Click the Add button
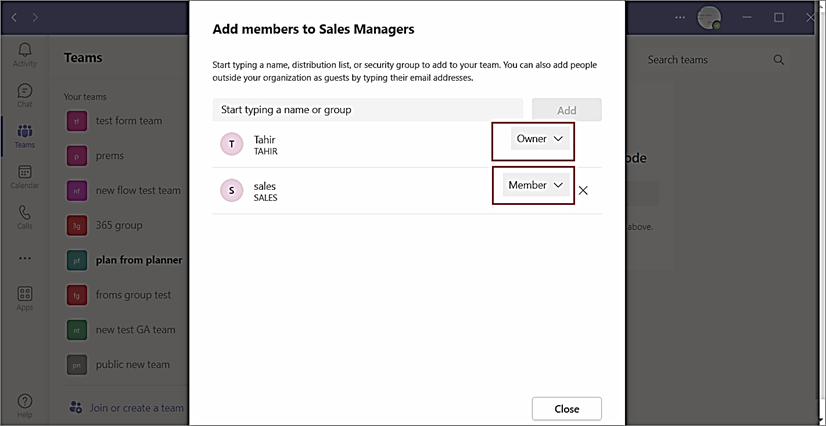The height and width of the screenshot is (426, 826). coord(567,110)
